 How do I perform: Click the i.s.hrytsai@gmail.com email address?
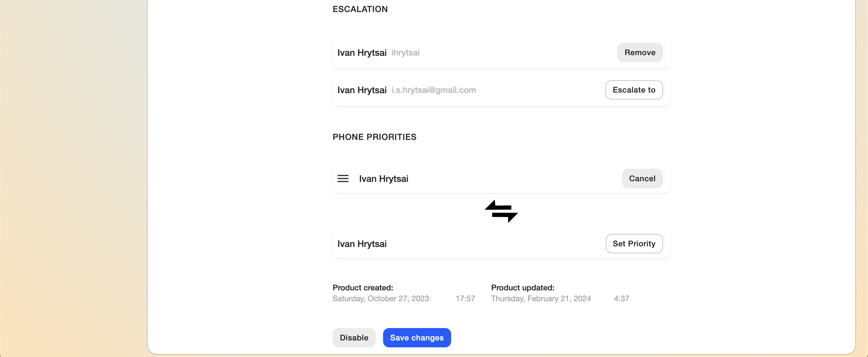(433, 90)
